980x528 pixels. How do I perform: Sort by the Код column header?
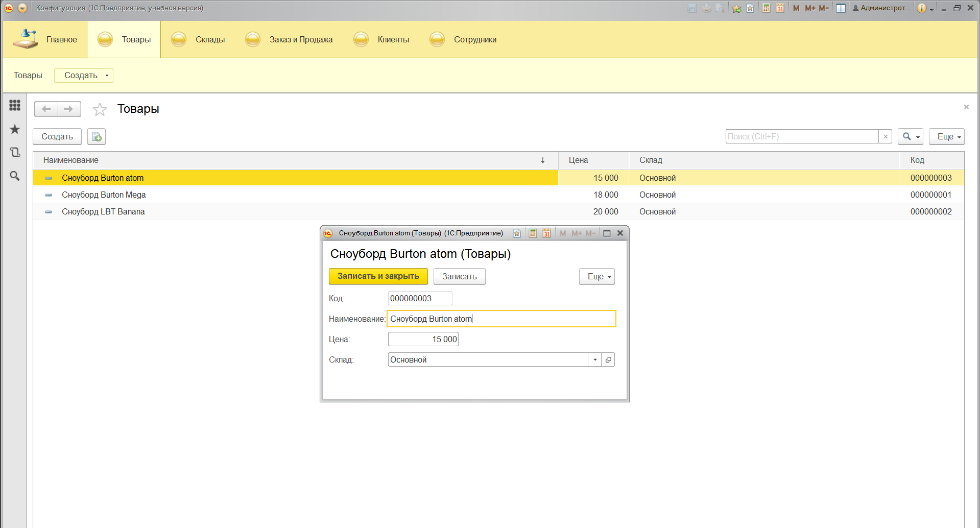coord(932,160)
